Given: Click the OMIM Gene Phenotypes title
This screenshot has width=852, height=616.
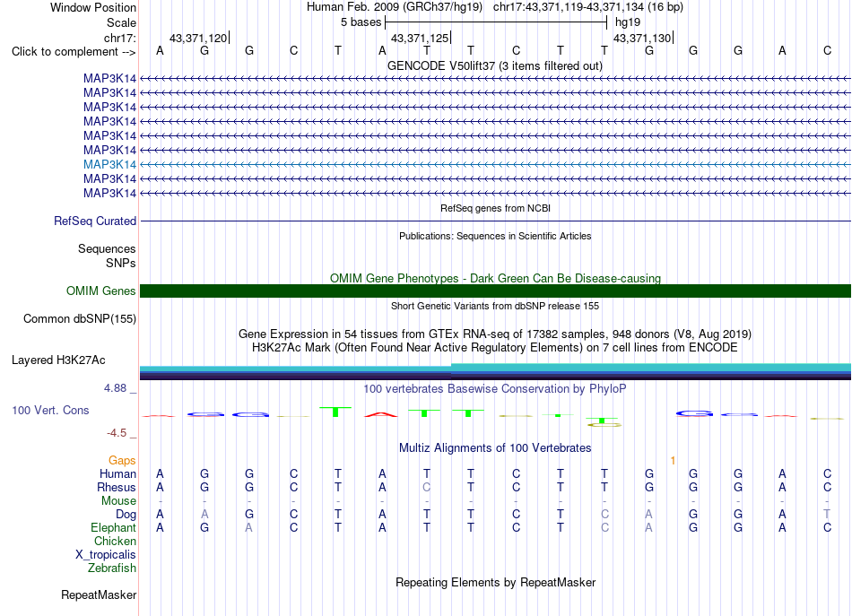Looking at the screenshot, I should [495, 278].
